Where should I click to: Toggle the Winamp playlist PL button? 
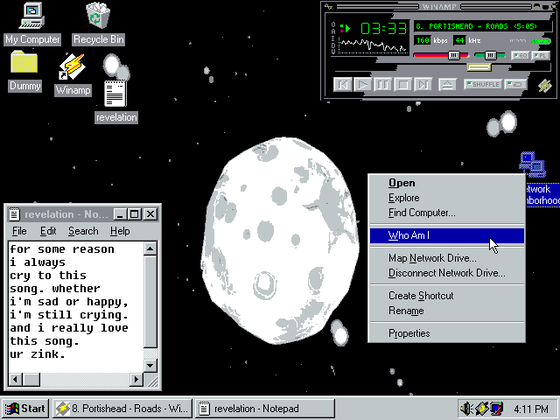point(540,56)
